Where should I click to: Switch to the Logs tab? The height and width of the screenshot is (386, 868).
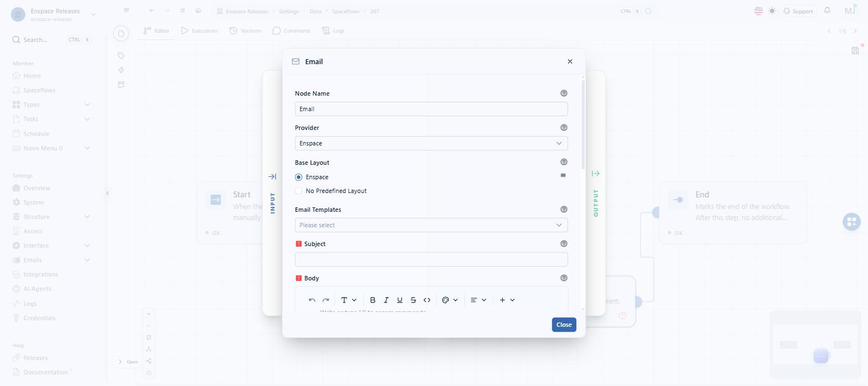point(333,31)
